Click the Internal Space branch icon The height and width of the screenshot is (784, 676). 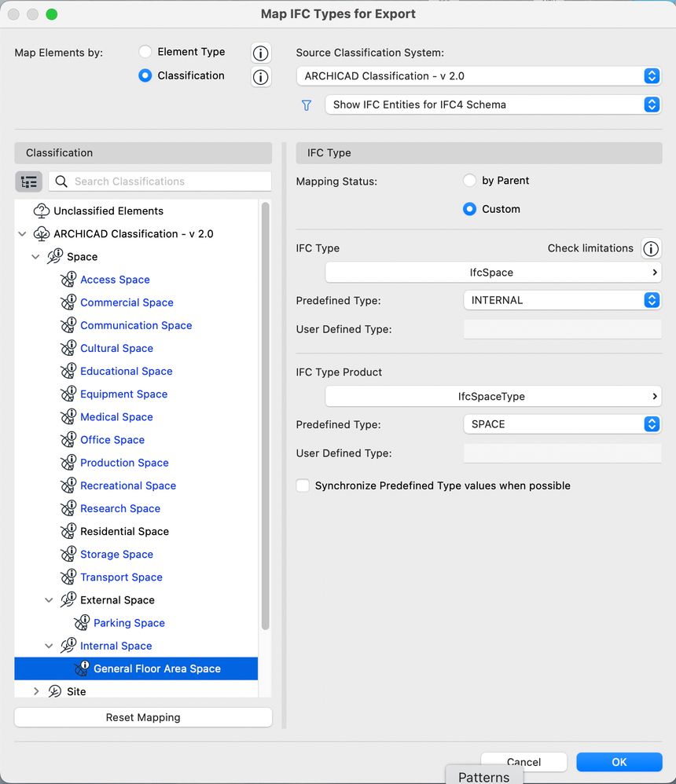(68, 646)
